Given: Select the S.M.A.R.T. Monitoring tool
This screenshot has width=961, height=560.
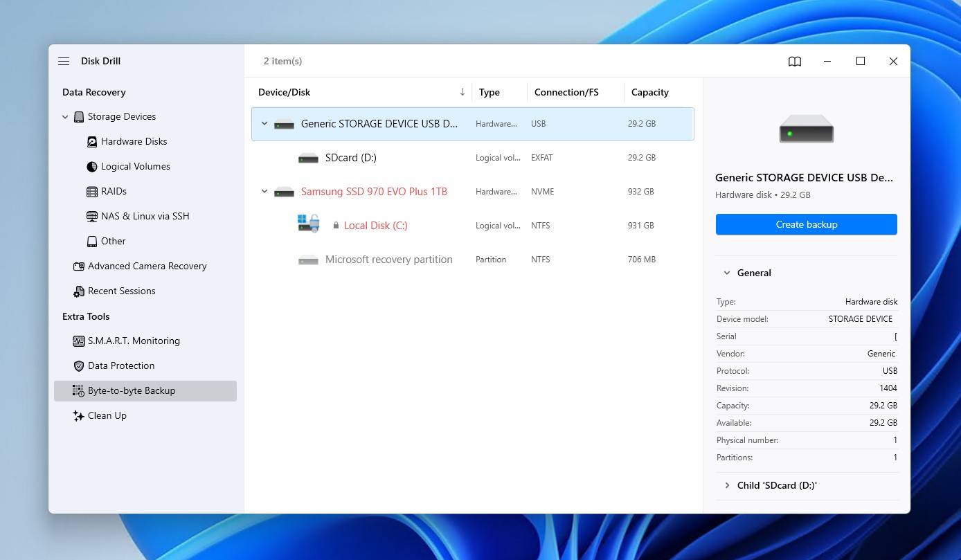Looking at the screenshot, I should (134, 341).
